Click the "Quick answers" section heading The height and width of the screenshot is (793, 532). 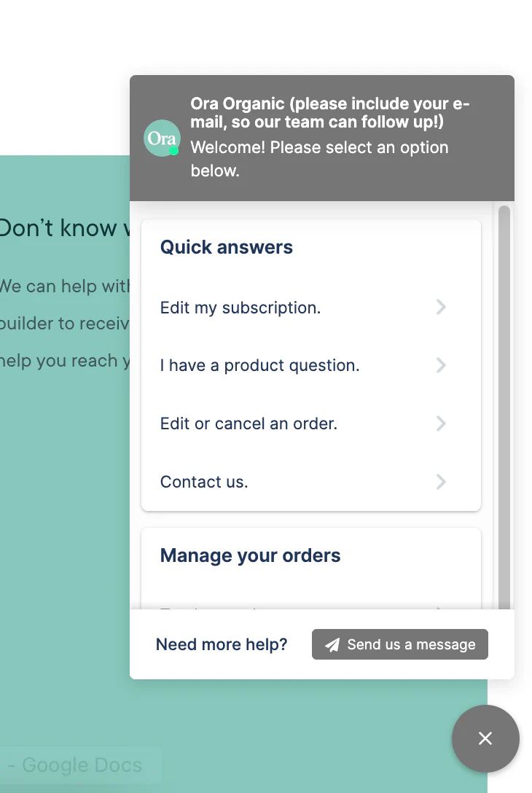point(225,247)
